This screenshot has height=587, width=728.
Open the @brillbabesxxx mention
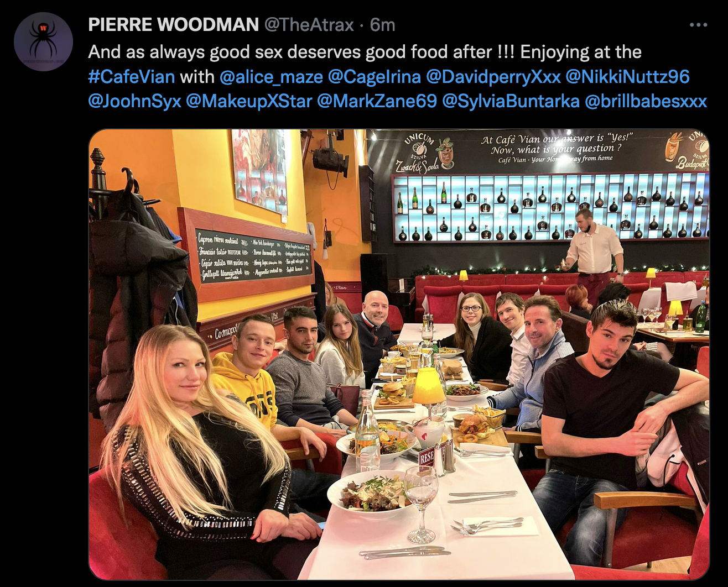point(646,101)
